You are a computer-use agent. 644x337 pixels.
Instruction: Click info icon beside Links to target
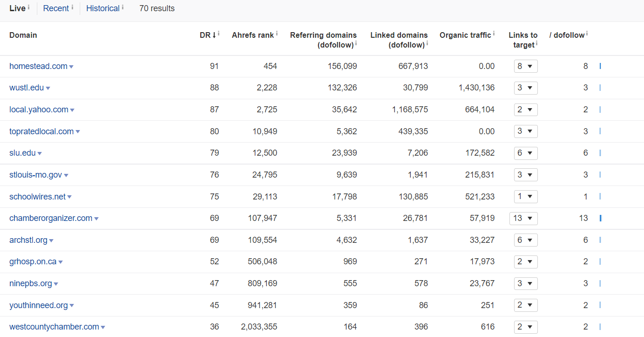[x=536, y=43]
